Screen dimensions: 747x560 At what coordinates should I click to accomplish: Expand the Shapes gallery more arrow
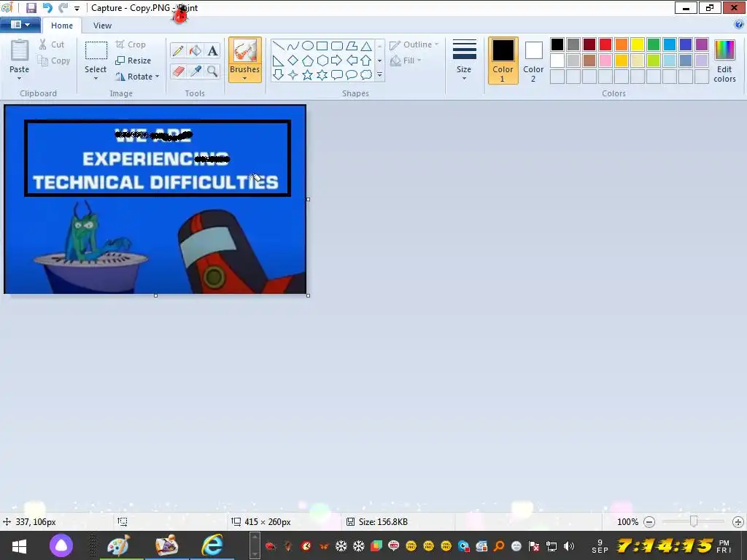pyautogui.click(x=379, y=75)
